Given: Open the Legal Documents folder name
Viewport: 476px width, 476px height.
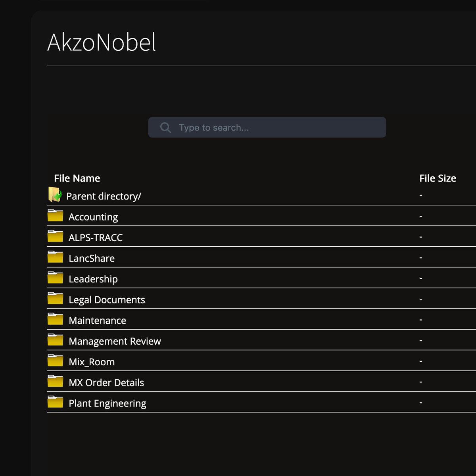Looking at the screenshot, I should [x=107, y=300].
